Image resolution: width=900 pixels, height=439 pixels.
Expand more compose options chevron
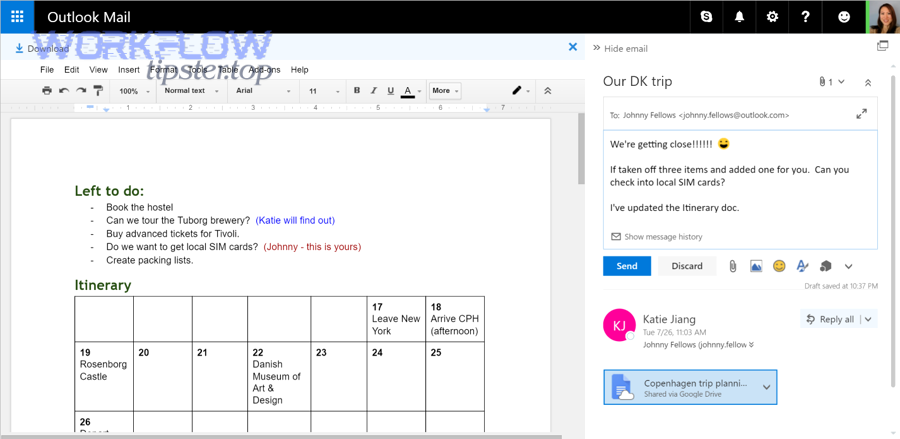(848, 266)
